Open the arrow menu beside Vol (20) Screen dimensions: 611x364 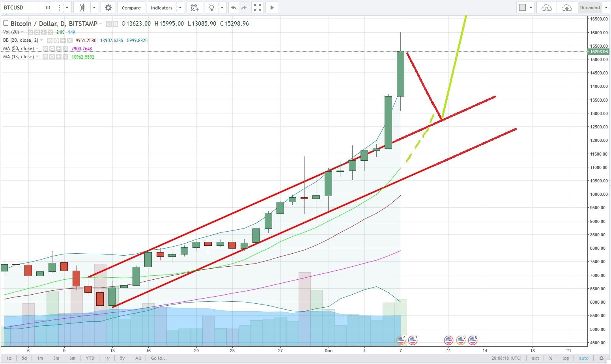click(22, 32)
